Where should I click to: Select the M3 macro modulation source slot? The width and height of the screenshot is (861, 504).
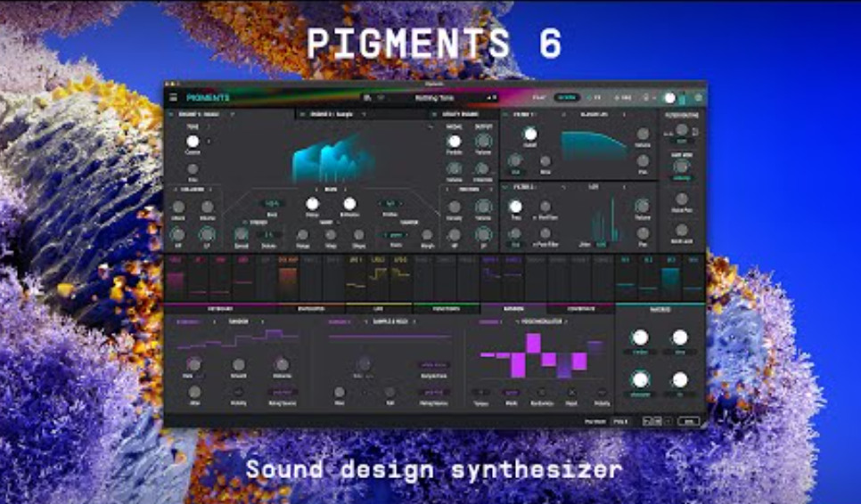pyautogui.click(x=670, y=278)
